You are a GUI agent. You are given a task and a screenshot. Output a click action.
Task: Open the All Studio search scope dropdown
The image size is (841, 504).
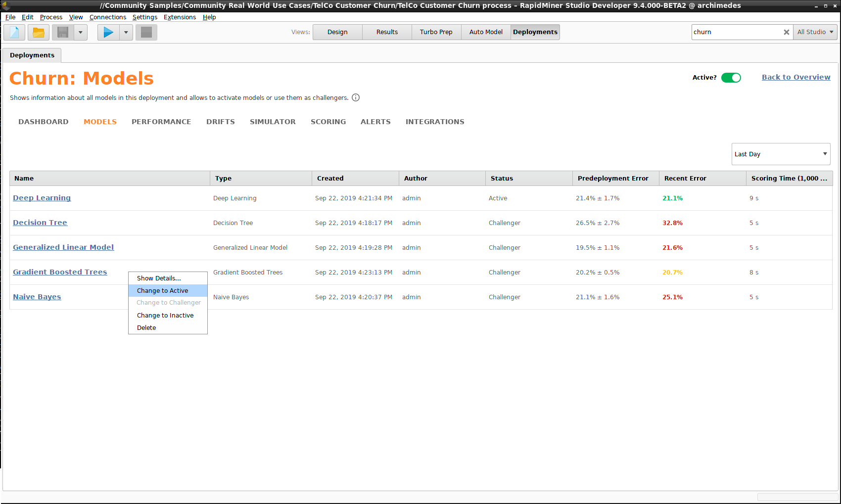[815, 32]
